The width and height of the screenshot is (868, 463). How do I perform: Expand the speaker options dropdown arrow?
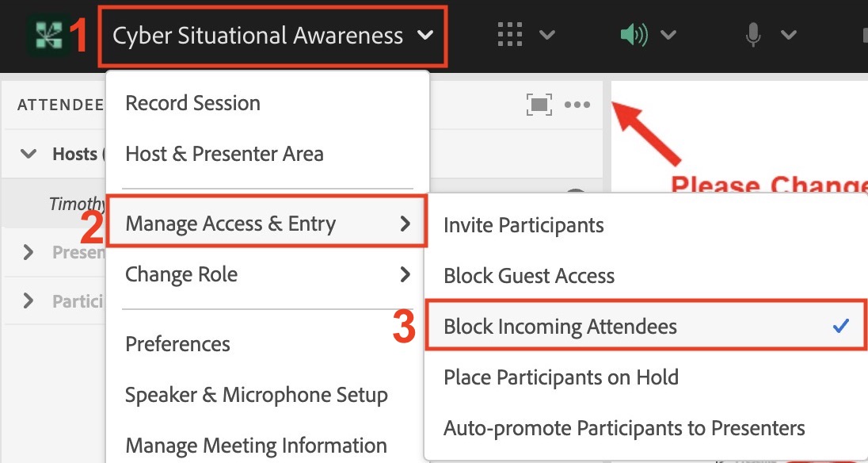668,36
